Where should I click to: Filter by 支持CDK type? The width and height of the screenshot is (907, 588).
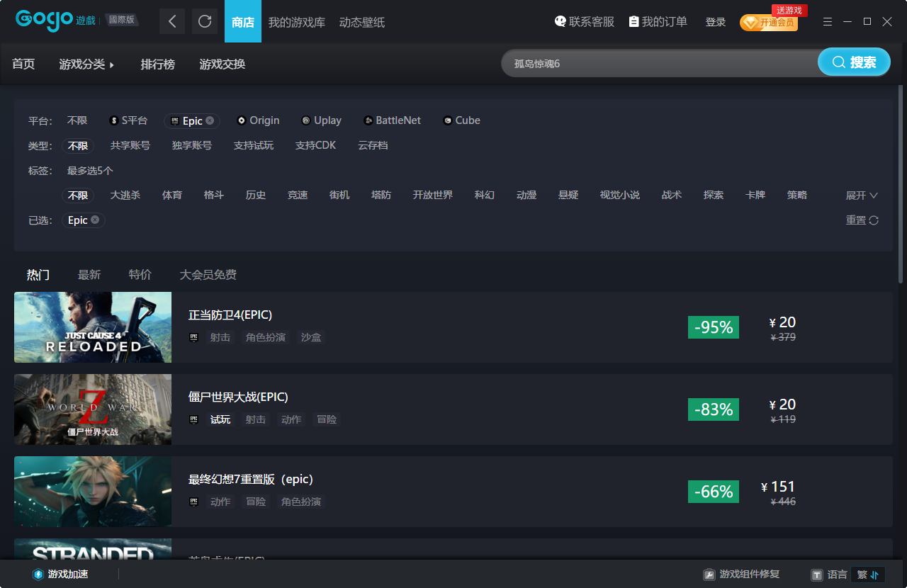315,145
